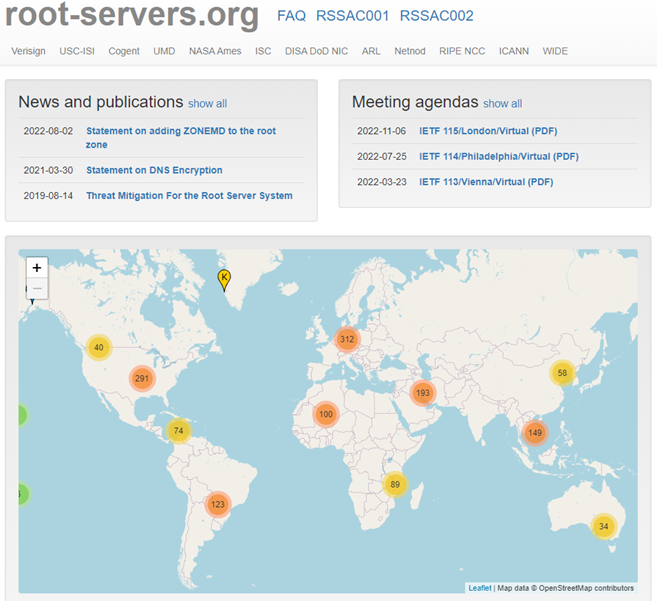Click the date 2022-07-25 in agendas list
Screen dimensions: 657x601
(x=382, y=157)
